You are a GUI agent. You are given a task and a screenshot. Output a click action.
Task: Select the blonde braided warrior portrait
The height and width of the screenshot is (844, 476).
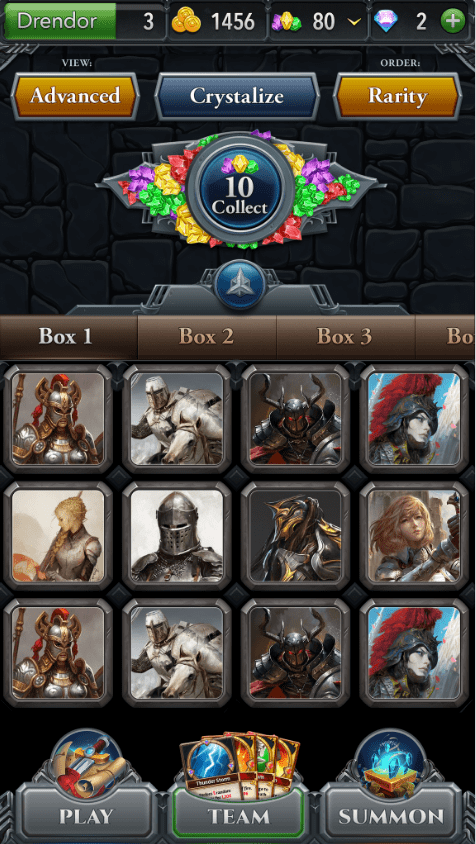(x=58, y=536)
